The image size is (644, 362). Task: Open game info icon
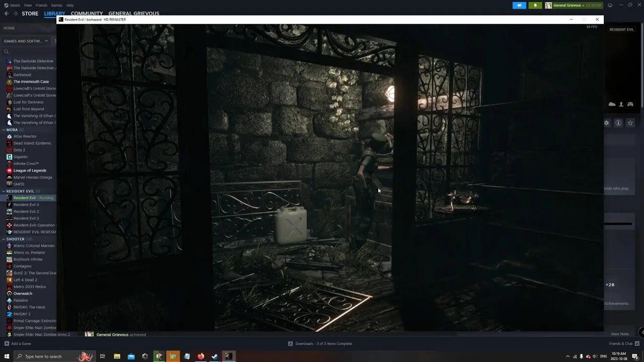pos(618,123)
